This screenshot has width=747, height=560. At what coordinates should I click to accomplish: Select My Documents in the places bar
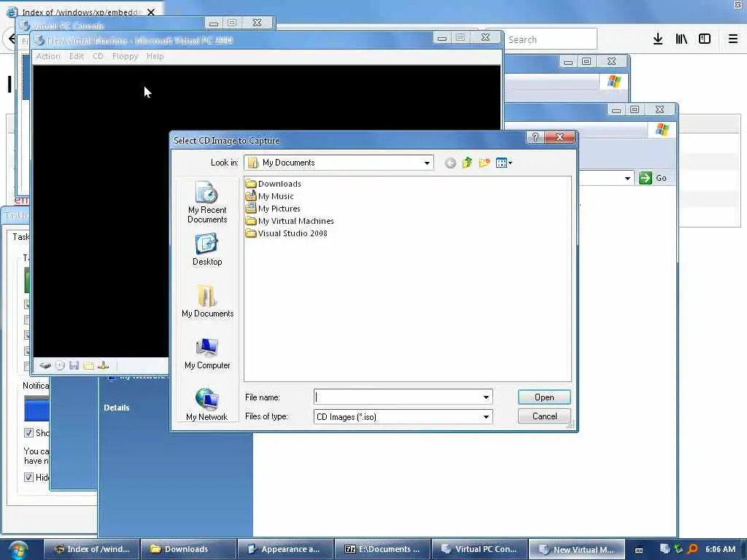[x=207, y=301]
